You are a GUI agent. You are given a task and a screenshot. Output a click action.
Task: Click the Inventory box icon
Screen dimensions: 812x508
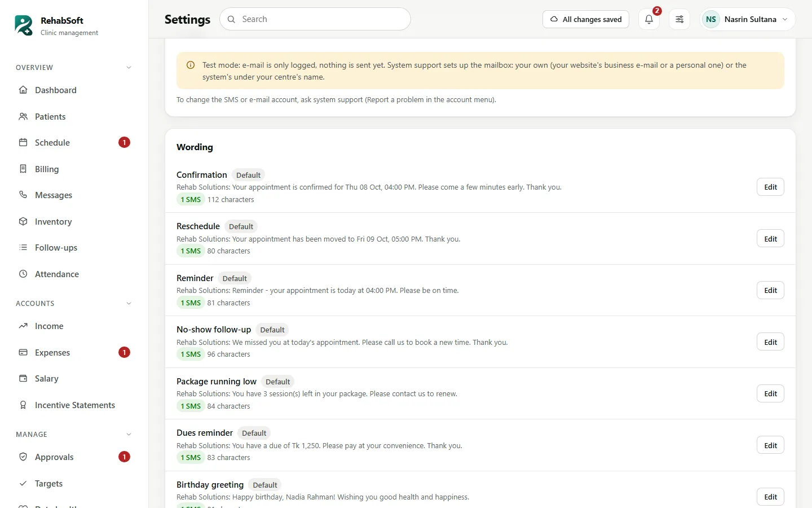23,221
